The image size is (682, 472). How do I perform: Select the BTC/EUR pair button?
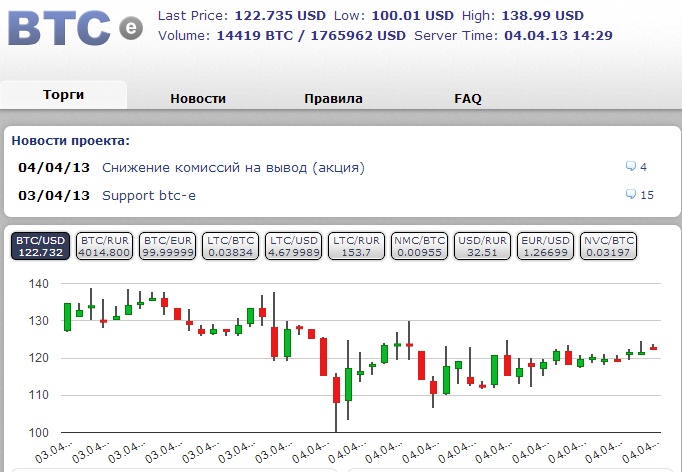click(167, 246)
